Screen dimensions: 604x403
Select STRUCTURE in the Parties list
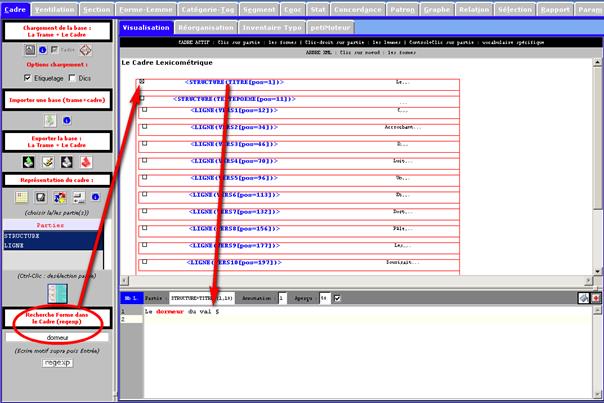click(53, 236)
